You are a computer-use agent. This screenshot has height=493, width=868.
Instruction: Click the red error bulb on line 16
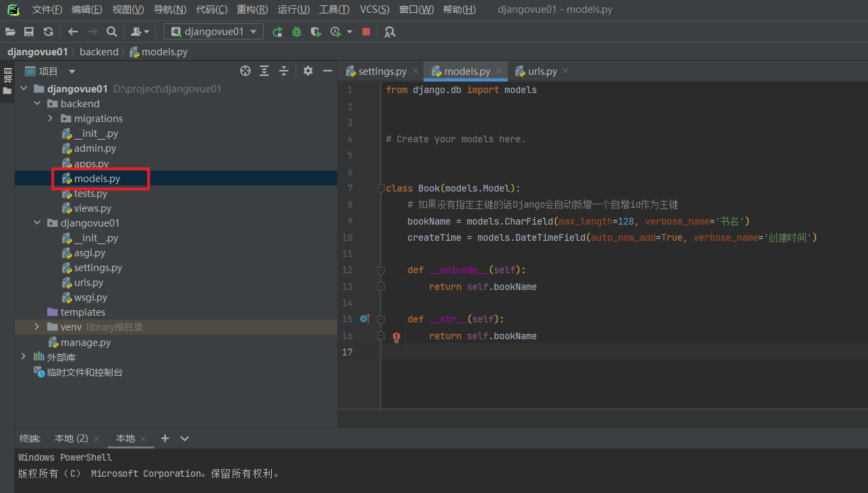[x=397, y=336]
